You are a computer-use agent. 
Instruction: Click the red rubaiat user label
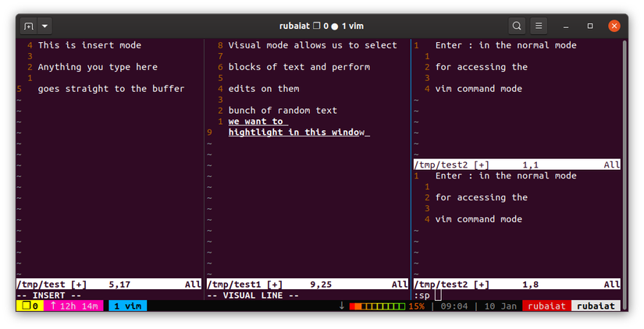point(546,306)
